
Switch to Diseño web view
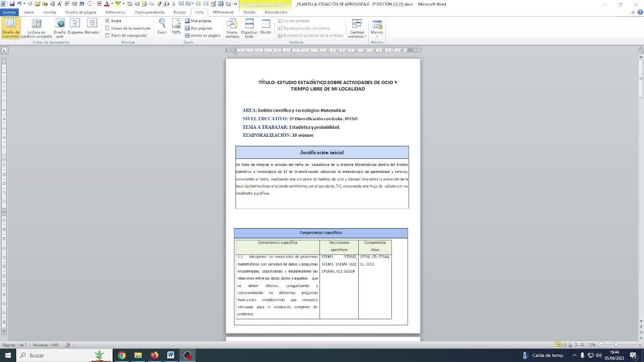point(59,28)
